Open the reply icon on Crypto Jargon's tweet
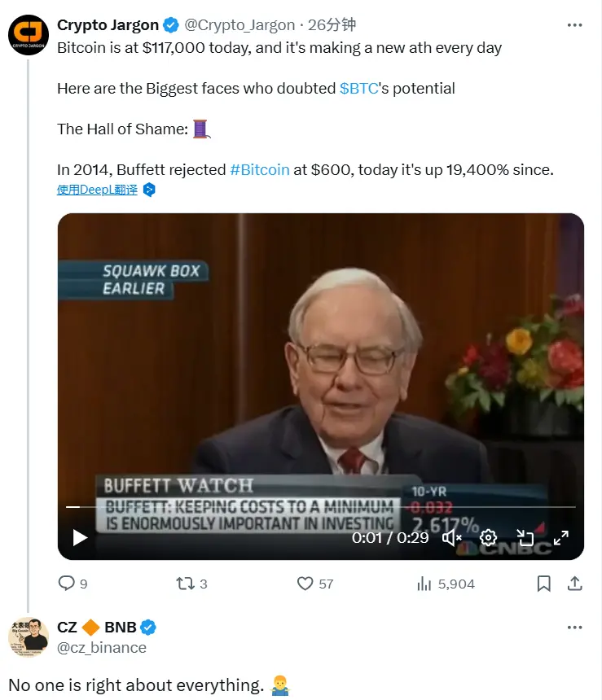Image resolution: width=602 pixels, height=700 pixels. click(x=66, y=584)
